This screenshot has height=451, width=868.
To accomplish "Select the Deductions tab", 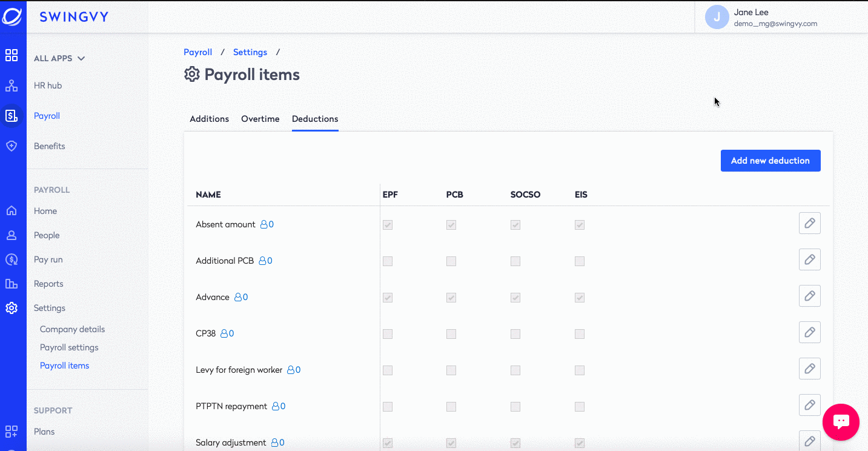I will tap(315, 119).
